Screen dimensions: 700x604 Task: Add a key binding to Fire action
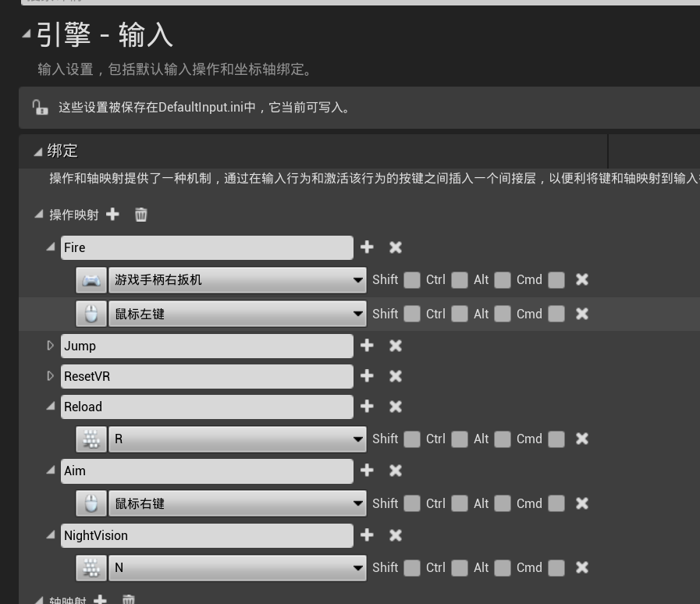367,247
